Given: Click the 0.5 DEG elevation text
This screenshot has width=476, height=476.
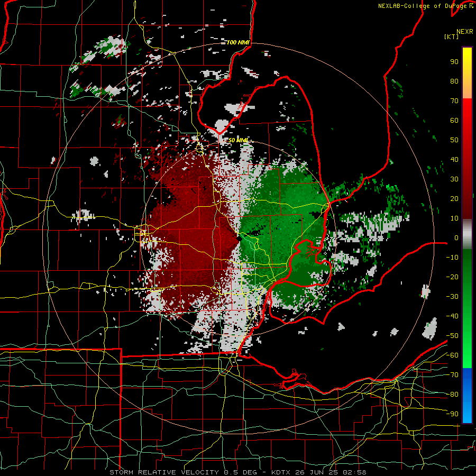Looking at the screenshot, I should coord(240,472).
